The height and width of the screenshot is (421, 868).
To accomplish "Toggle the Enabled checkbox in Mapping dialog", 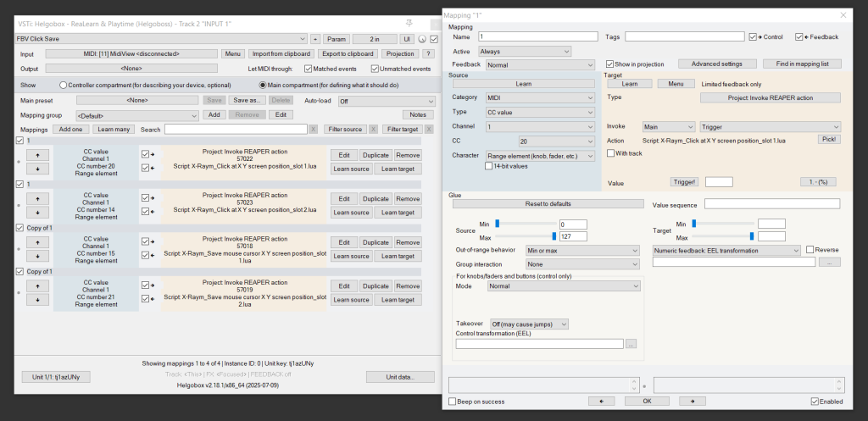I will coord(815,402).
